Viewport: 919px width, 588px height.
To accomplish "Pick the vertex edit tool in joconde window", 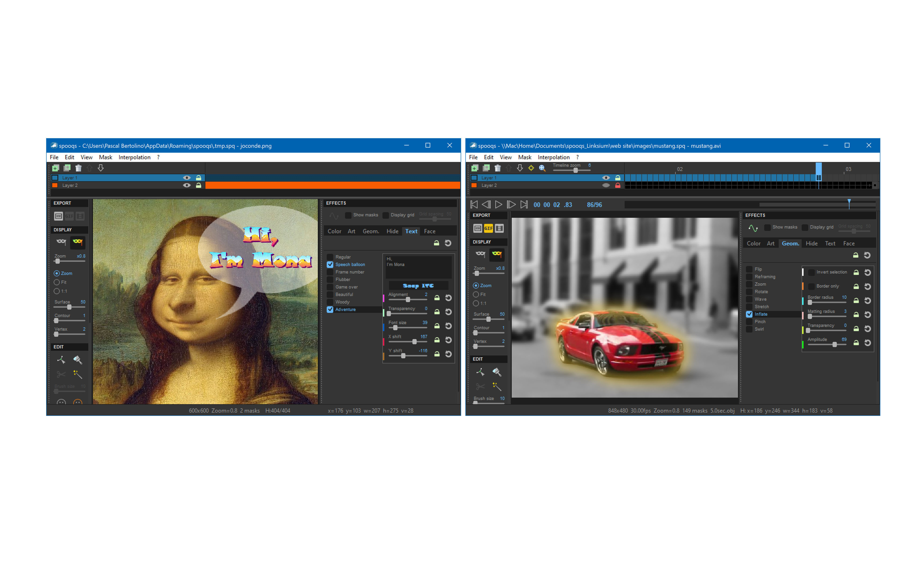I will pyautogui.click(x=61, y=360).
